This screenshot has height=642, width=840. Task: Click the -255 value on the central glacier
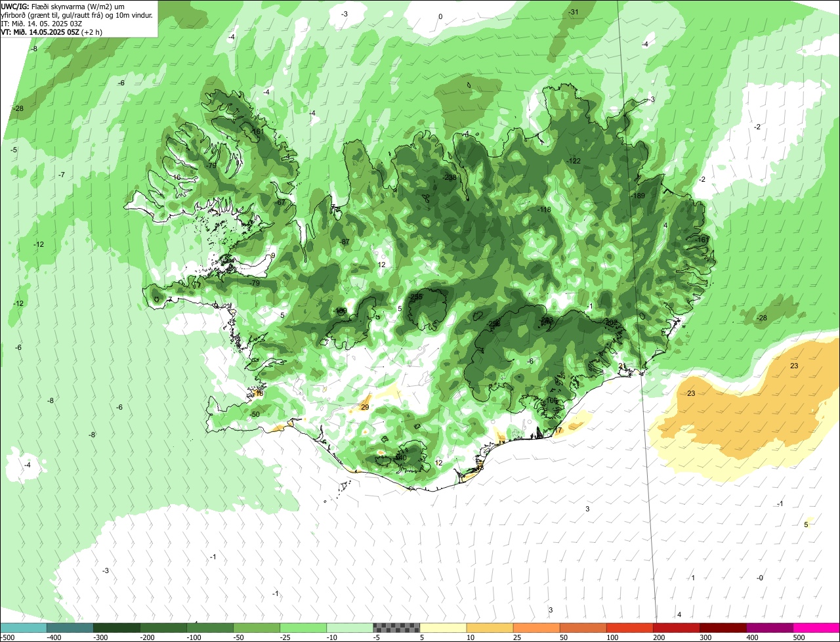coord(416,297)
